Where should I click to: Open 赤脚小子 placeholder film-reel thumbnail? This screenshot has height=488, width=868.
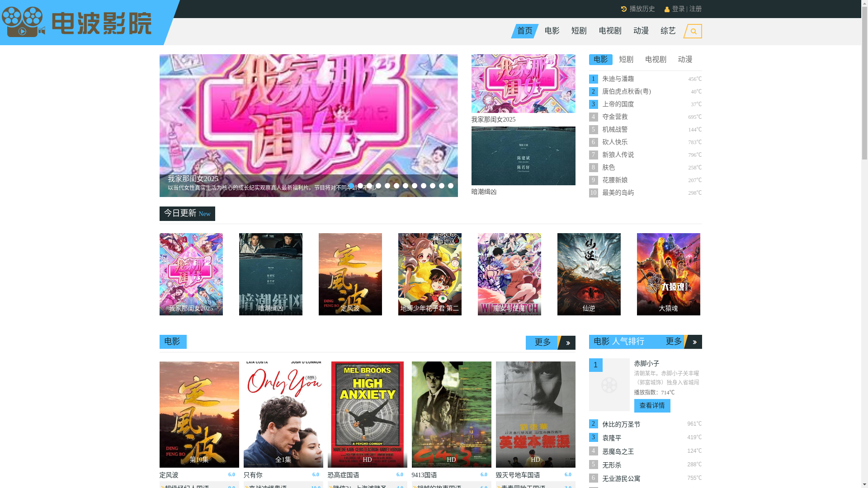coord(609,385)
